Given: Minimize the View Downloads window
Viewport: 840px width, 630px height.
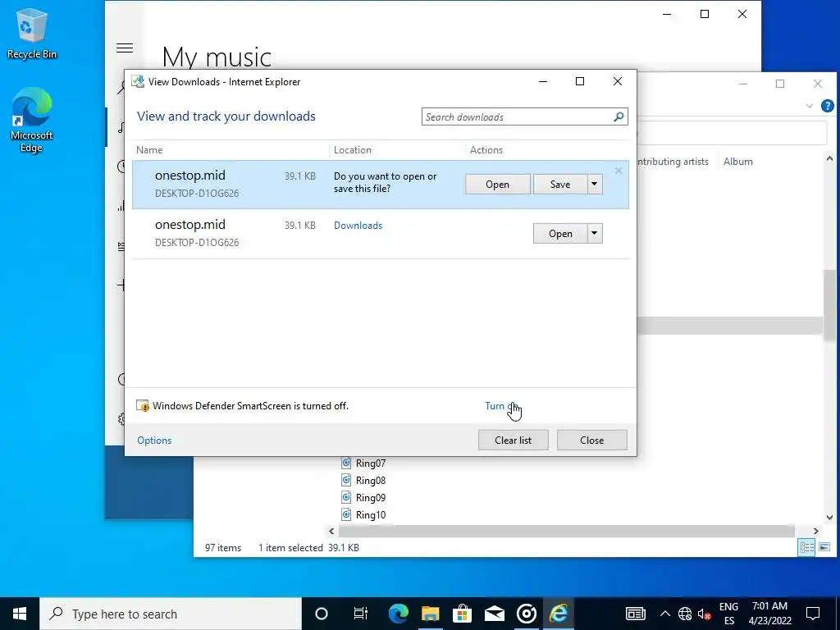Looking at the screenshot, I should pyautogui.click(x=543, y=81).
